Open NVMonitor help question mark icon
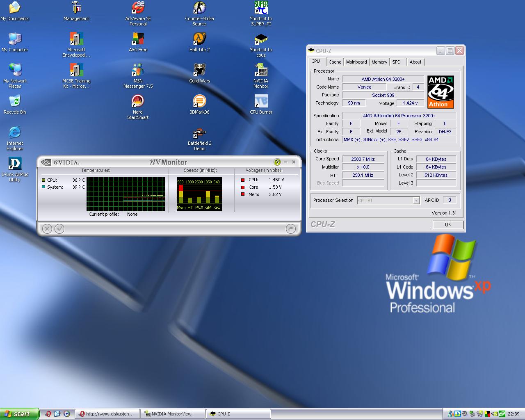The image size is (525, 420). click(277, 162)
